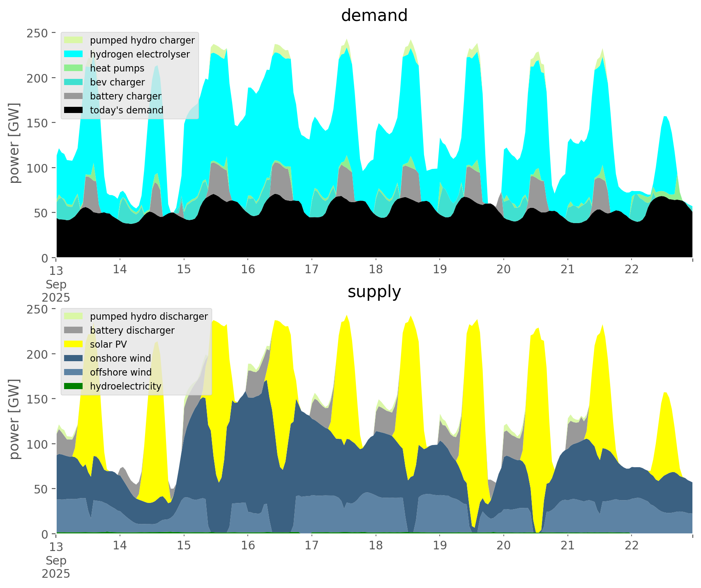The height and width of the screenshot is (588, 701).
Task: Click the "supply" chart title
Action: point(374,292)
